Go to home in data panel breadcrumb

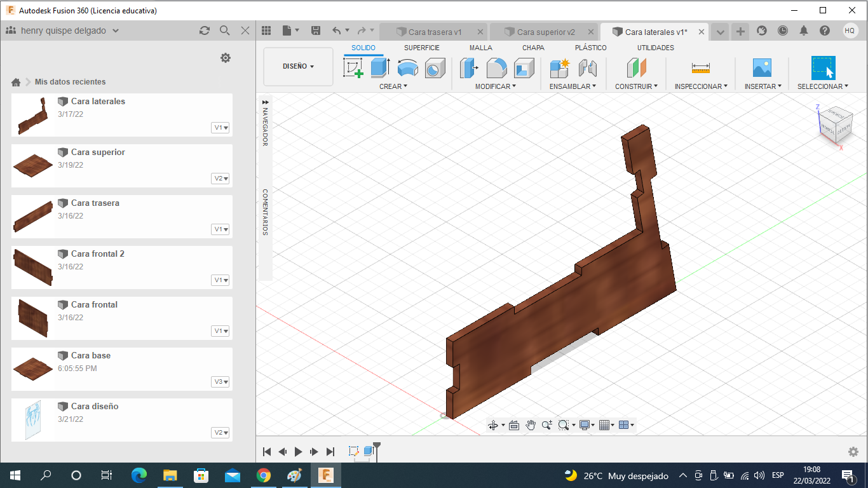16,82
